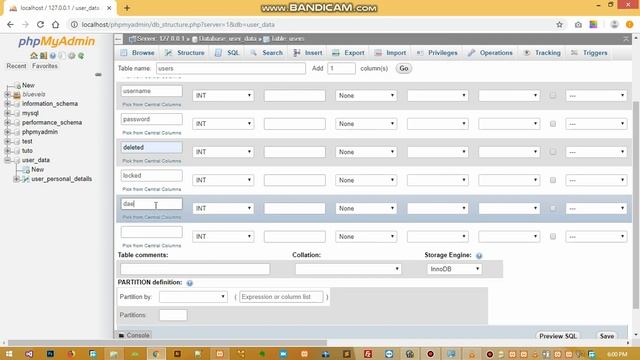This screenshot has width=640, height=360.
Task: Open Visual Studio from the taskbar
Action: point(29,354)
